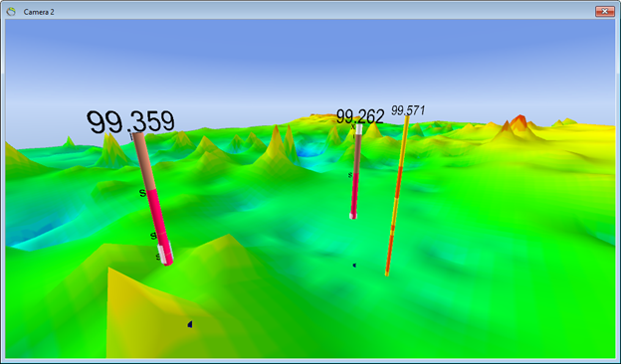Click the white top cap of 99.262 borehole
Screen dimensions: 621x364
359,129
